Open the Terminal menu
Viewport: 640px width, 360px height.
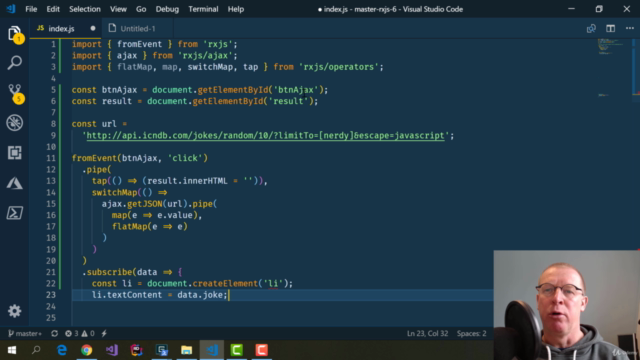[203, 9]
